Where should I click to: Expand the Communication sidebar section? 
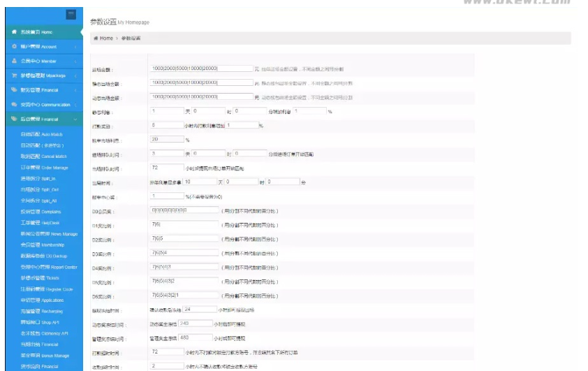pyautogui.click(x=75, y=105)
